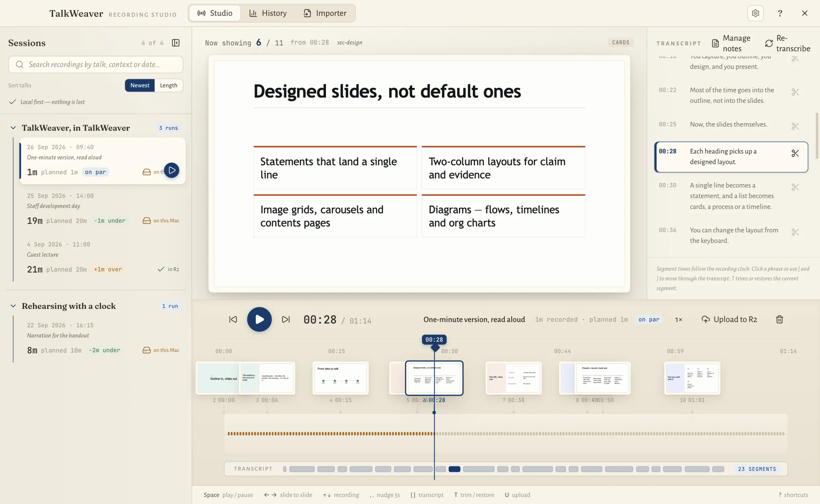
Task: Switch to the Importer tab
Action: 325,13
